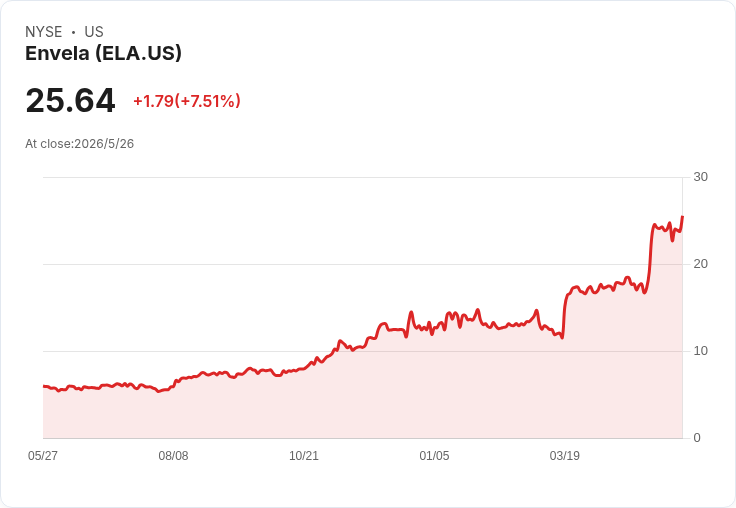Select the 01/05 date on x-axis
Screen dimensions: 736x508
point(434,456)
